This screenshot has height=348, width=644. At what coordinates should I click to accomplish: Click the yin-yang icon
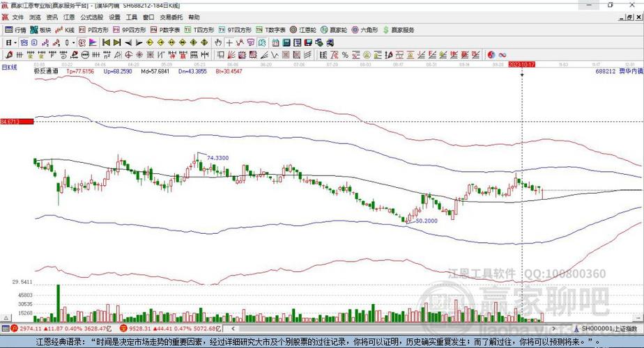[x=491, y=54]
